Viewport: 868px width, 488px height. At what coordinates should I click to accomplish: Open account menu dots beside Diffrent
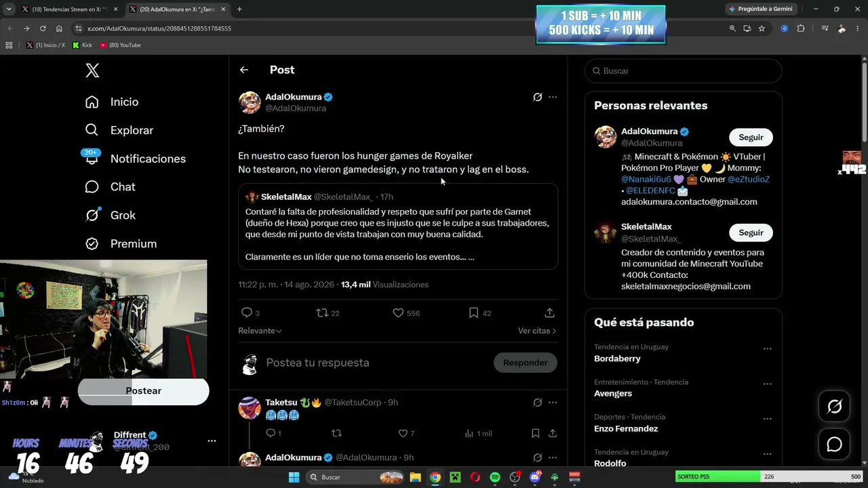[212, 441]
